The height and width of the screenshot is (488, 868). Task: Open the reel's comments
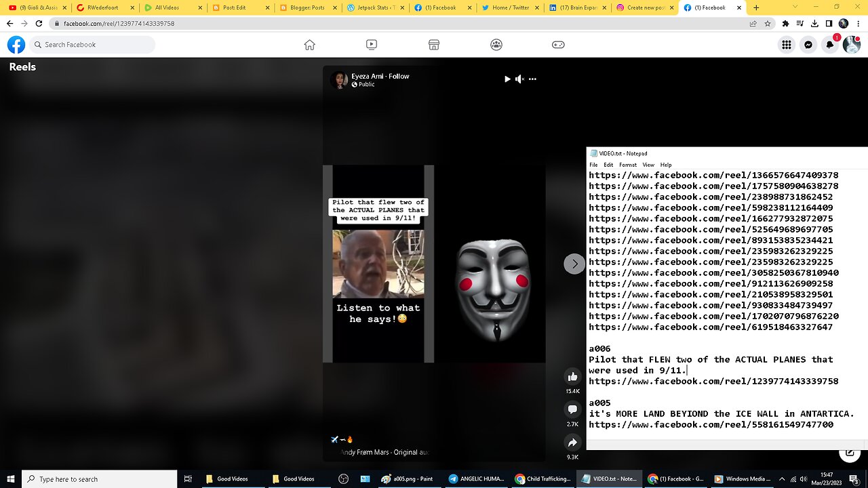coord(572,409)
